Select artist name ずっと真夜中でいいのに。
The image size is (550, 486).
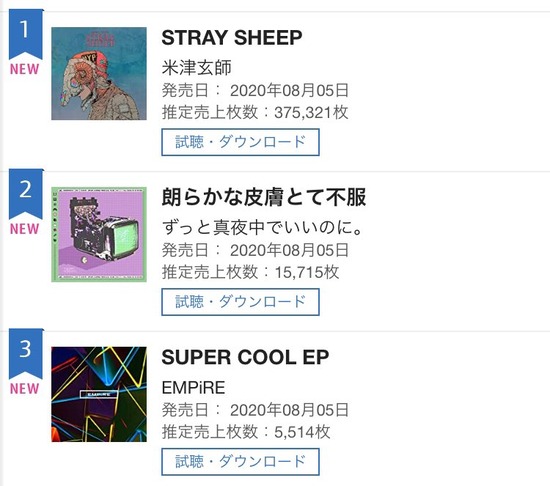coord(262,227)
